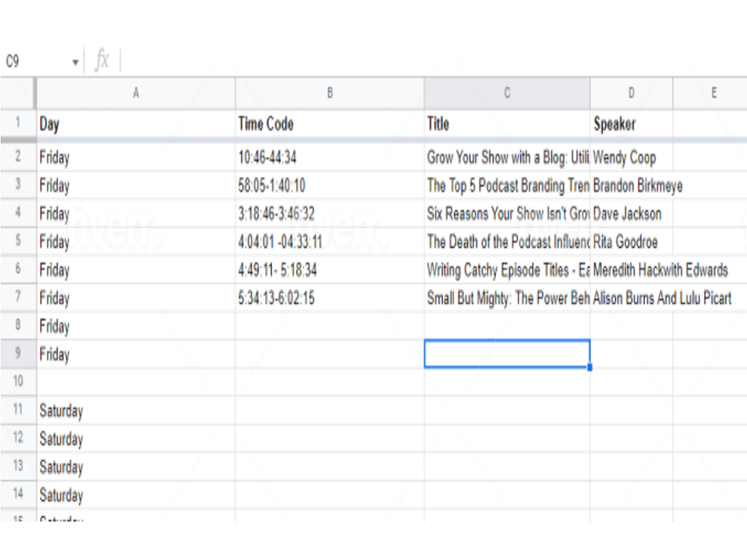Select the cell with 3:18:46-3:46:32

click(329, 214)
